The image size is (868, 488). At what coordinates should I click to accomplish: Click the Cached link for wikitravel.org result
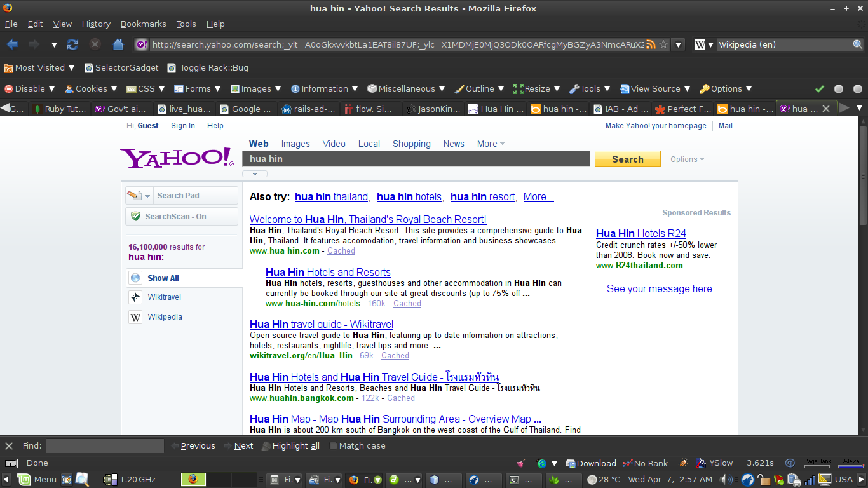click(x=395, y=356)
